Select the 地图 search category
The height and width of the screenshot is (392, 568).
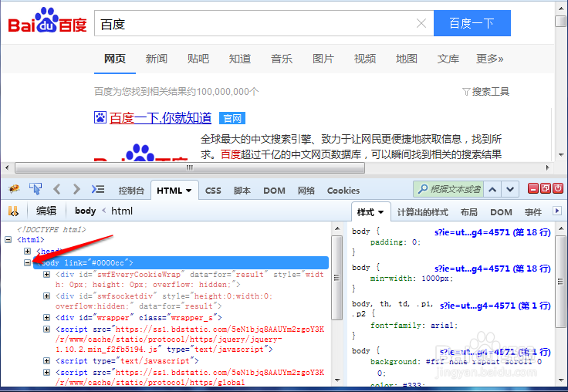coord(407,59)
